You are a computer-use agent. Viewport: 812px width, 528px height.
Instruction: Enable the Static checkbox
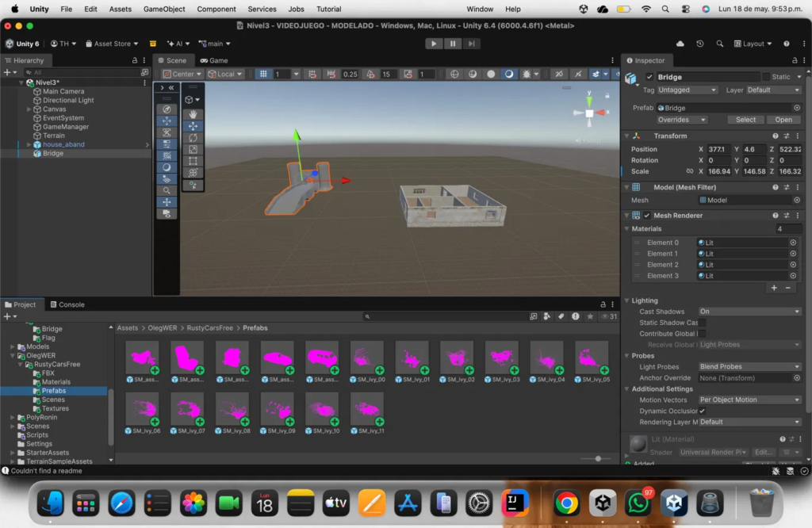point(766,77)
